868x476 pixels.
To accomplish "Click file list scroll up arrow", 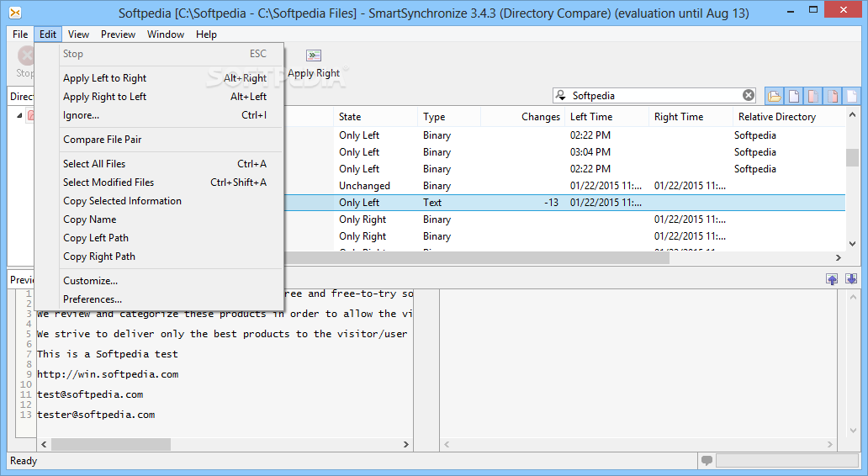I will (x=852, y=114).
